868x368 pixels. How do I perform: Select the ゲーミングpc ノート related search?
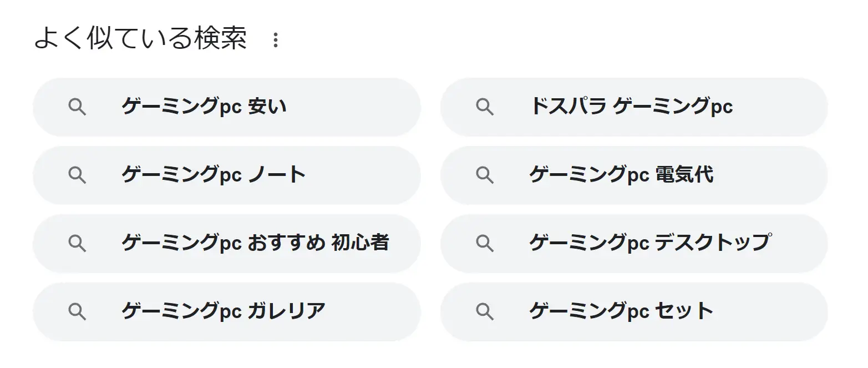[227, 175]
